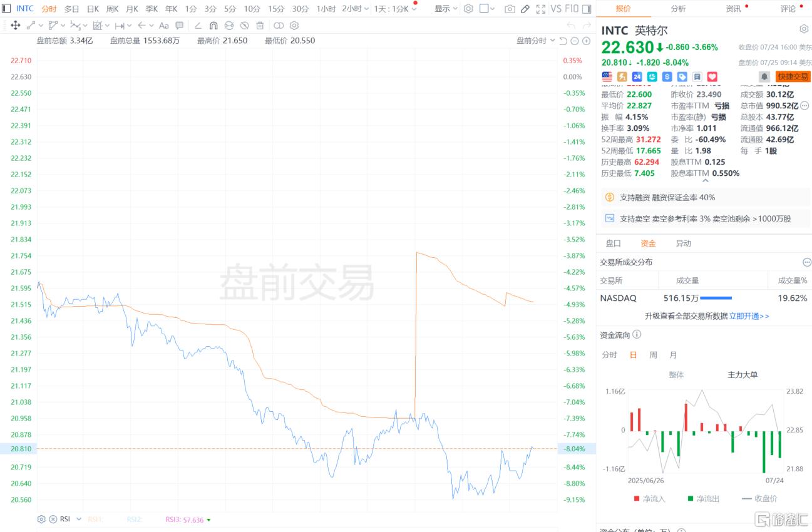
Task: Expand line tool options arrow
Action: pyautogui.click(x=41, y=26)
